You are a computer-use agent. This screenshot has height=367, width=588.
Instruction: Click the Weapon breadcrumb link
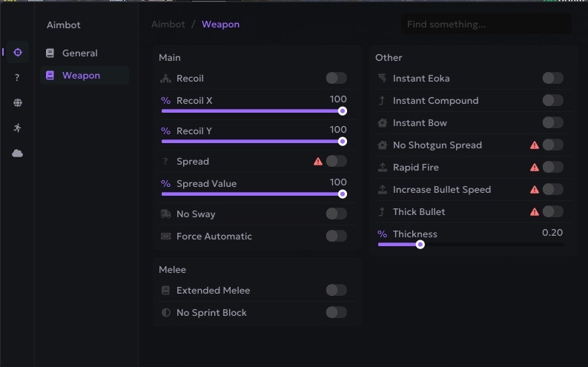tap(221, 24)
